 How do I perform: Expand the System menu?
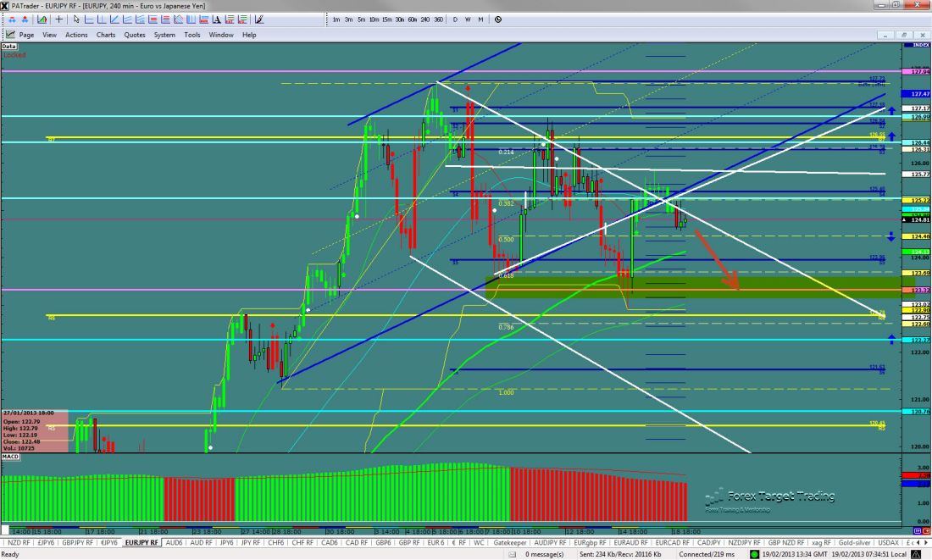[x=164, y=35]
